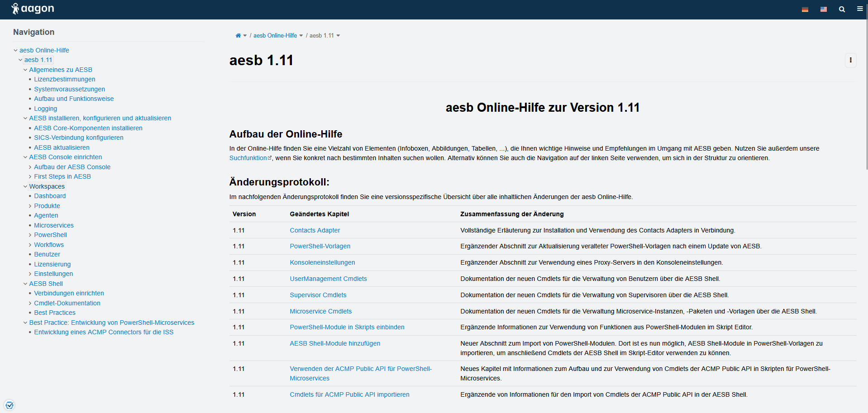Open Konsoleneinstellungen chapter link
Screen dimensions: 868x413
pos(322,262)
